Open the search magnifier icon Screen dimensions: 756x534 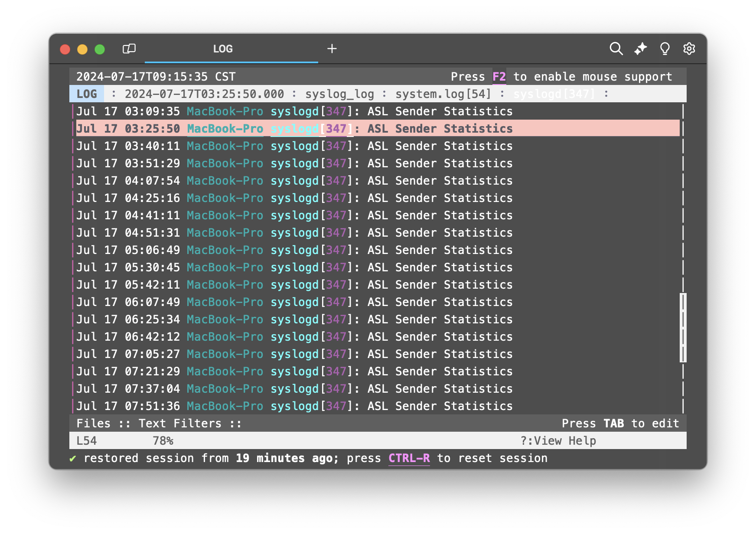[x=616, y=49]
